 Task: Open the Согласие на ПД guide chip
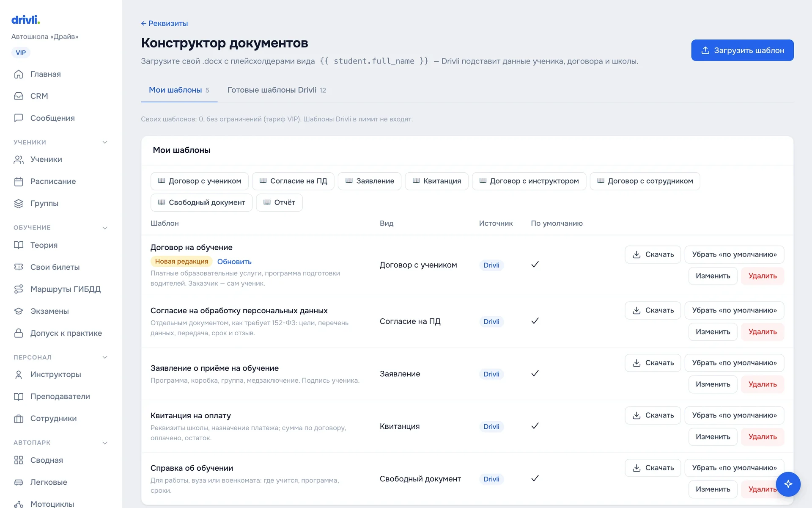pyautogui.click(x=293, y=181)
